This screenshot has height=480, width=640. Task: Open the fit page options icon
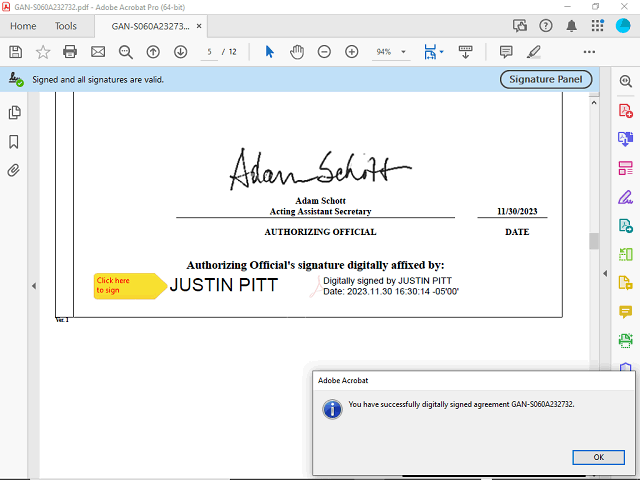(x=433, y=52)
